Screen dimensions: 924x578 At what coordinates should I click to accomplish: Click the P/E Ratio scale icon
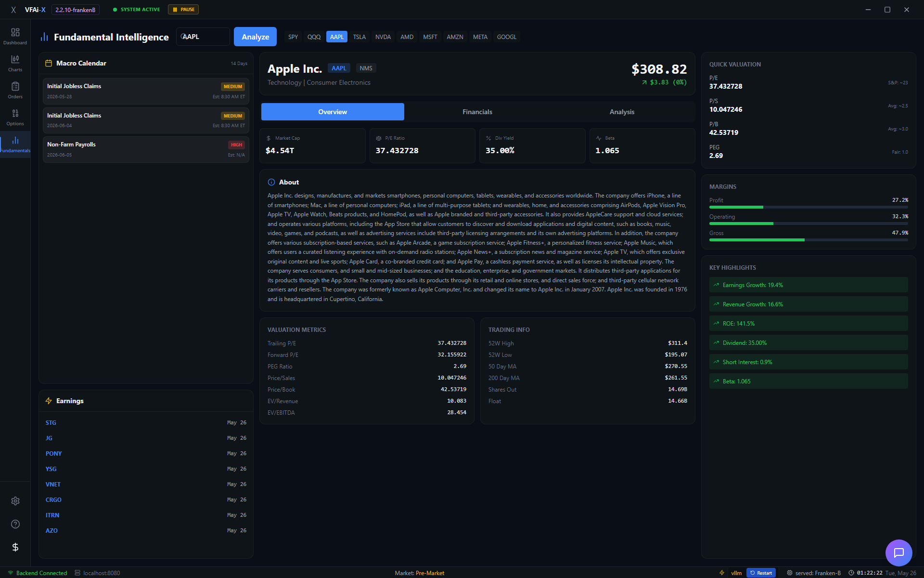click(x=379, y=138)
